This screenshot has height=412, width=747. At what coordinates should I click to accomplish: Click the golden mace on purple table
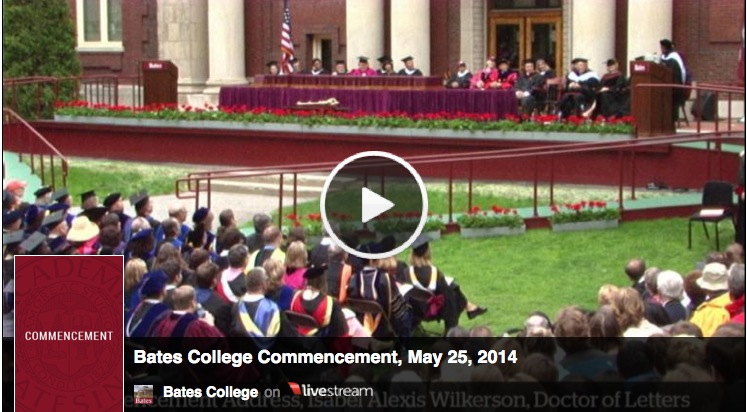pos(318,102)
